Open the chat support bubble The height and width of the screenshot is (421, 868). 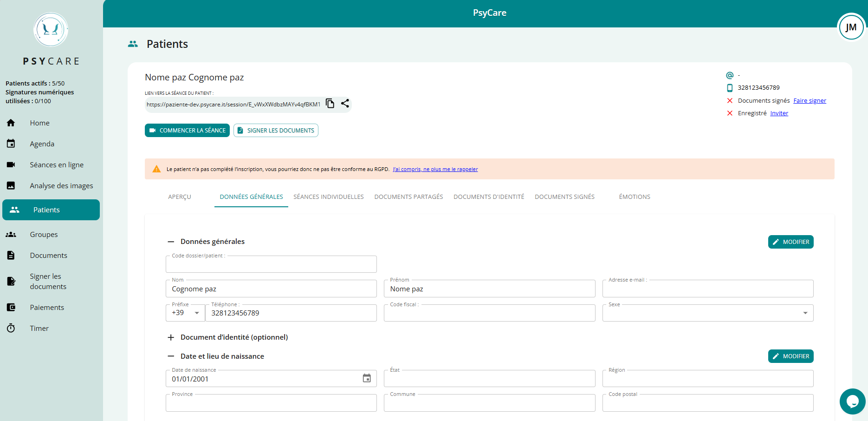pos(853,401)
